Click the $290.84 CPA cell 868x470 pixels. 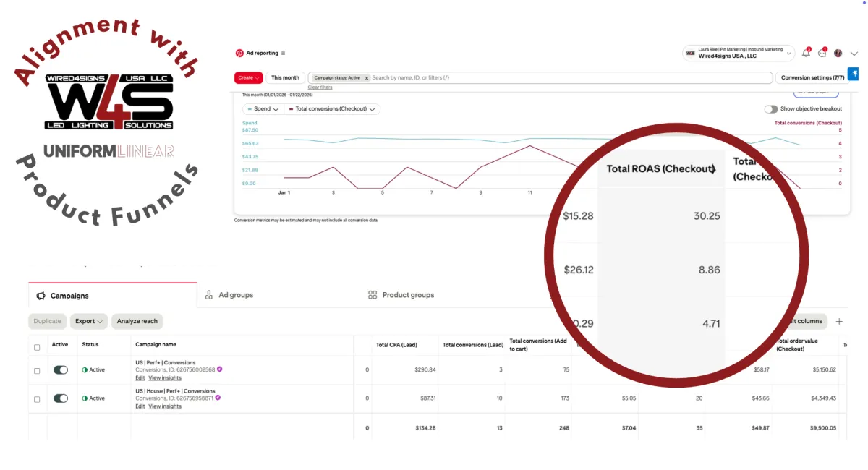pos(427,370)
